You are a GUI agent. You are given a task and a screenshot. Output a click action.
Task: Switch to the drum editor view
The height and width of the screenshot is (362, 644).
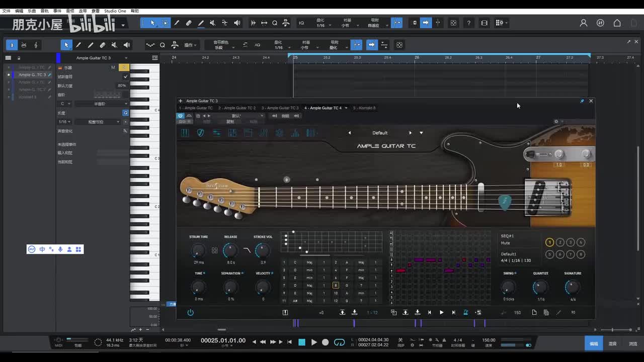click(x=24, y=45)
